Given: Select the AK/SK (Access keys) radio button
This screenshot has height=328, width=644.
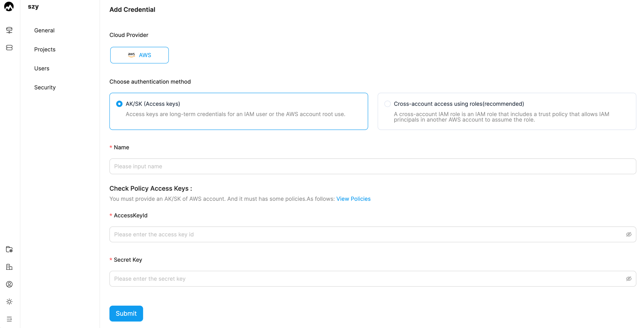Looking at the screenshot, I should (x=119, y=104).
